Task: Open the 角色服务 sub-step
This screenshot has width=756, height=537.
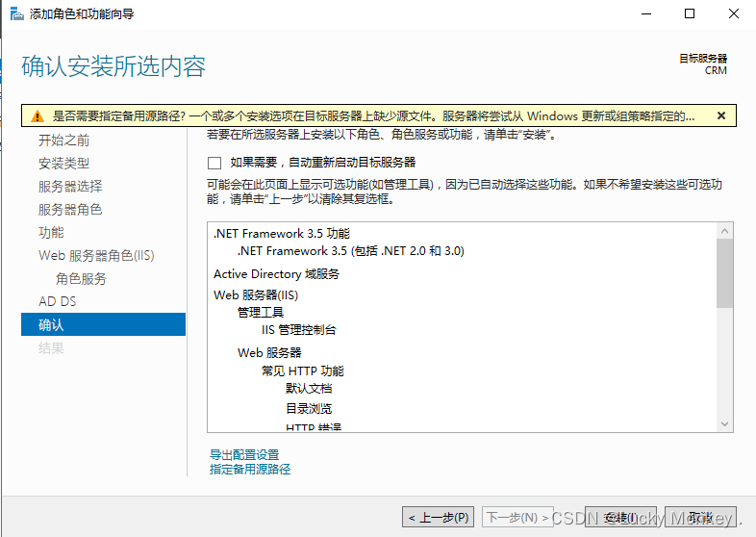Action: (x=81, y=278)
